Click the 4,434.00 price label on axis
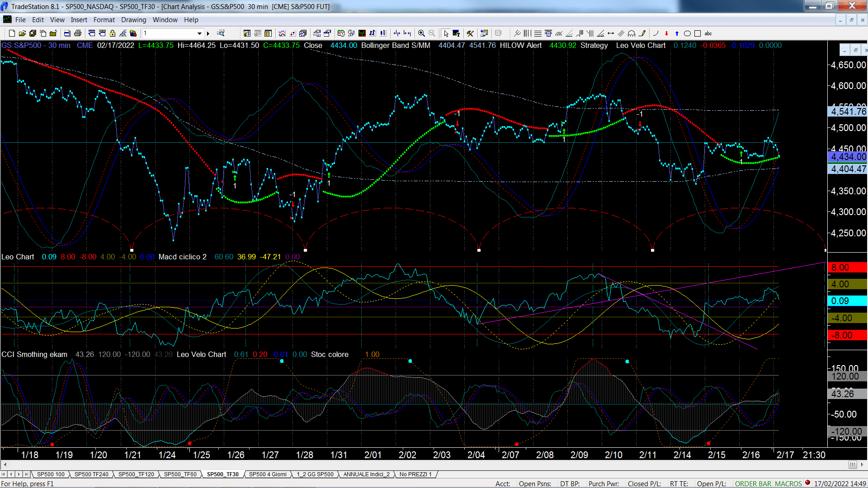The height and width of the screenshot is (488, 868). click(848, 157)
